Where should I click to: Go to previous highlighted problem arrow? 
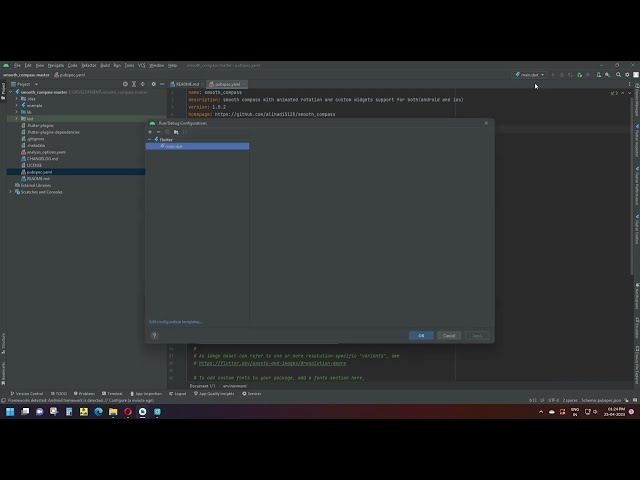[622, 93]
